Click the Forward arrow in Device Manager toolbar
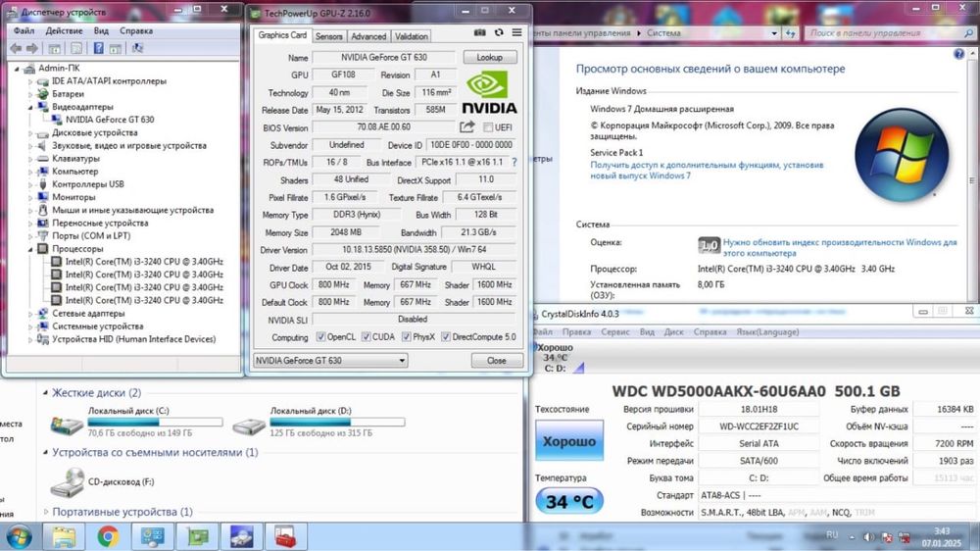 pos(32,48)
